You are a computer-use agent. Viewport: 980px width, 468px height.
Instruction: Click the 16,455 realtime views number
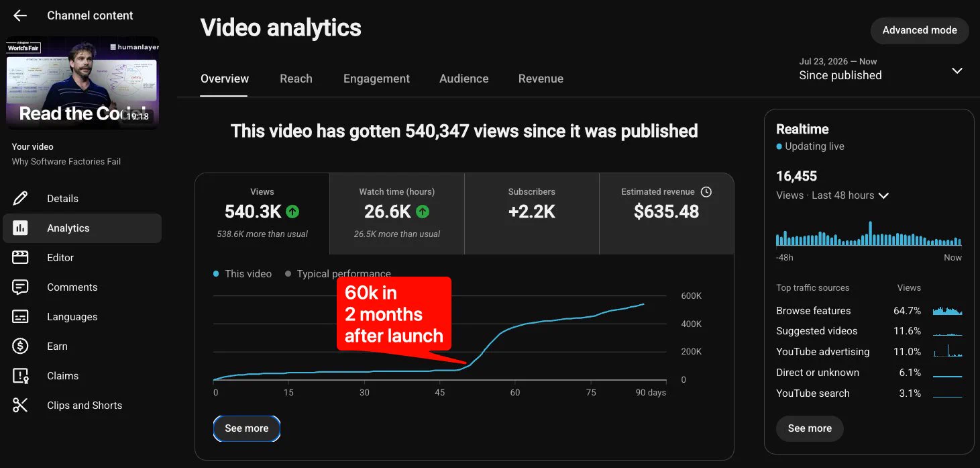tap(796, 177)
